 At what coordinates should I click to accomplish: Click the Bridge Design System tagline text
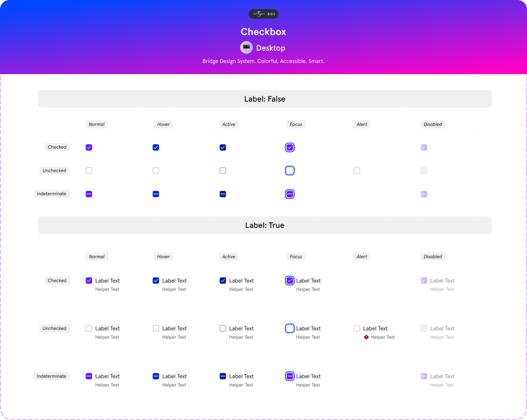pyautogui.click(x=263, y=61)
